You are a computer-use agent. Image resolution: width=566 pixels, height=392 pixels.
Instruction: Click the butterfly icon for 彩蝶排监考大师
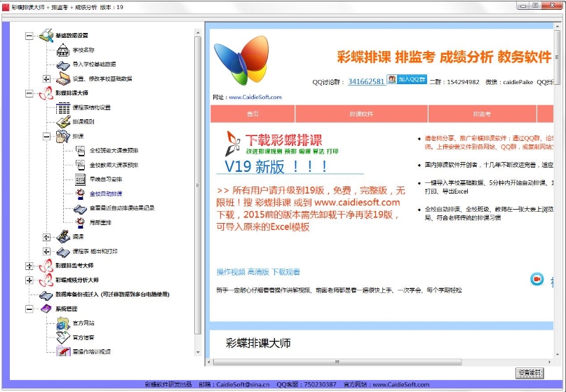46,266
